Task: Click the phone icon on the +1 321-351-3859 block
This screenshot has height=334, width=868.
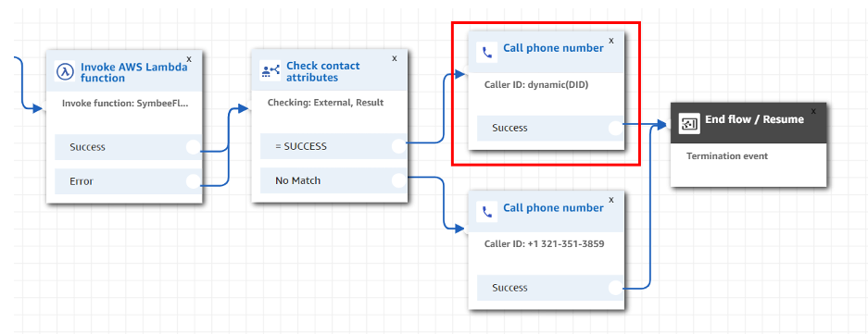Action: coord(487,213)
